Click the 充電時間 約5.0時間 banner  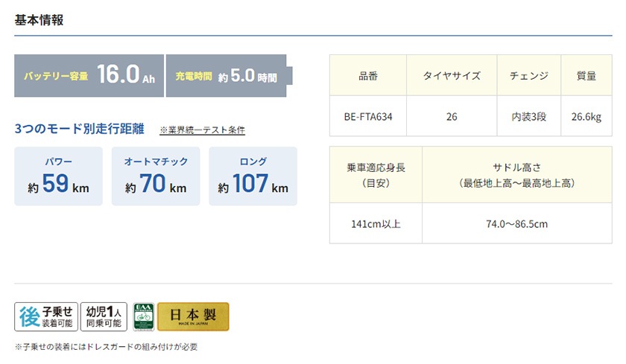[x=227, y=76]
